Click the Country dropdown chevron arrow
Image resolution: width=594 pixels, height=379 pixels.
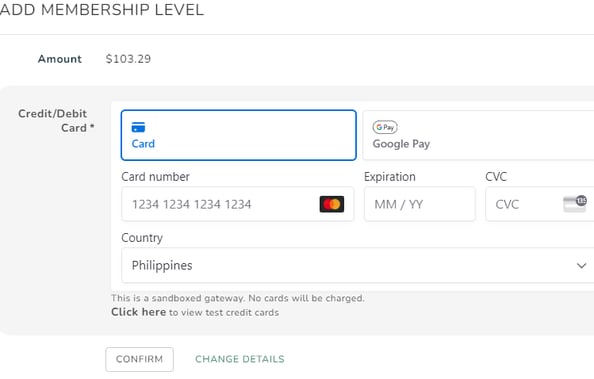coord(581,266)
